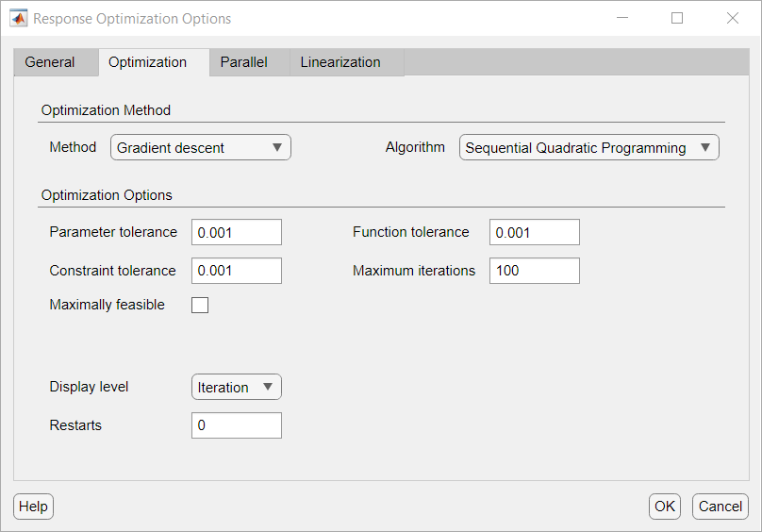This screenshot has height=532, width=762.
Task: Expand the Algorithm dropdown
Action: tap(588, 147)
